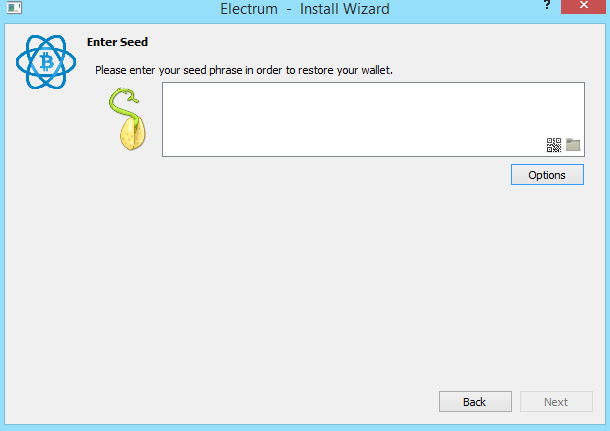
Task: Click the sprouting seed illustration
Action: pyautogui.click(x=128, y=119)
